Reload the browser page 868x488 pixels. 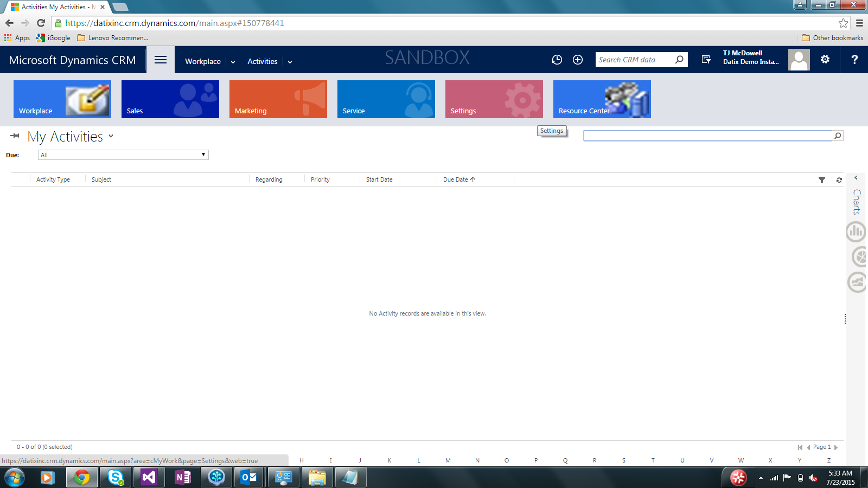tap(41, 23)
